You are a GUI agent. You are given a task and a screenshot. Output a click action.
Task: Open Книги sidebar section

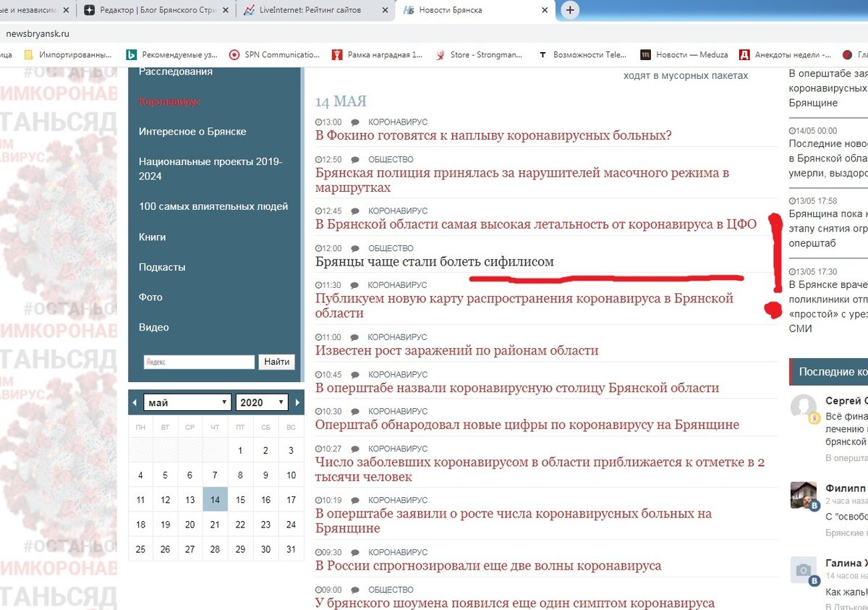pyautogui.click(x=153, y=237)
